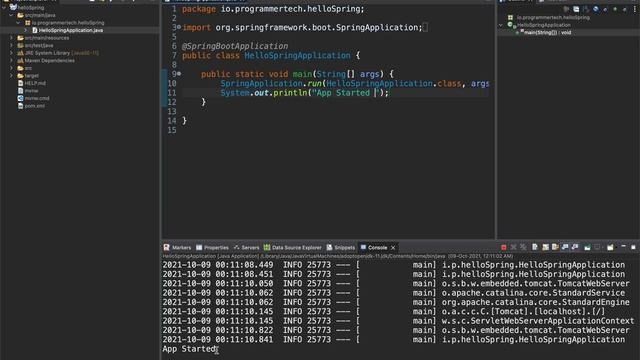
Task: Switch to the Properties tab
Action: coord(212,248)
